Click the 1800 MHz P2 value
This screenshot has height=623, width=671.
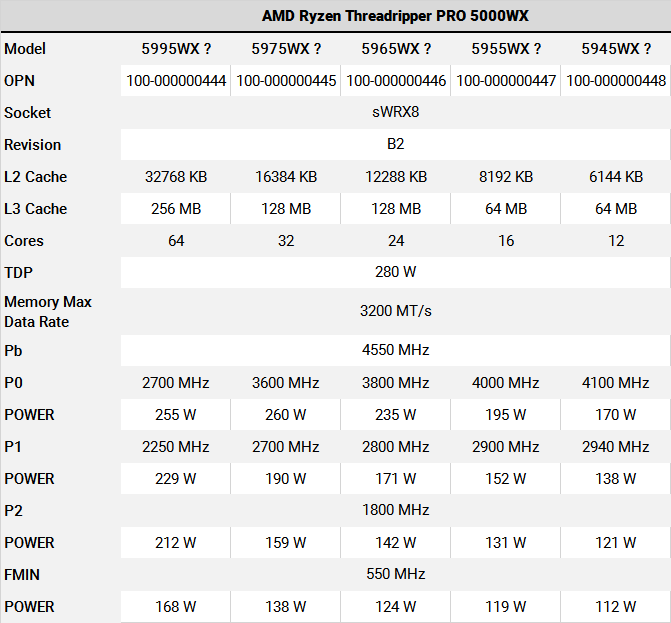pos(395,510)
